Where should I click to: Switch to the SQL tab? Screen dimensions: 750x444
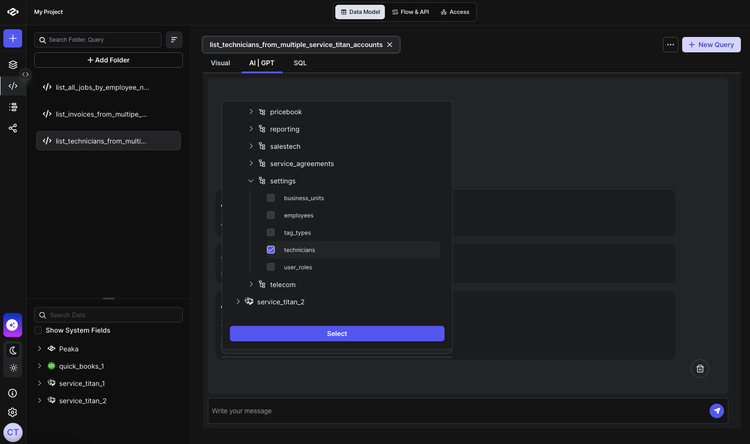tap(300, 63)
